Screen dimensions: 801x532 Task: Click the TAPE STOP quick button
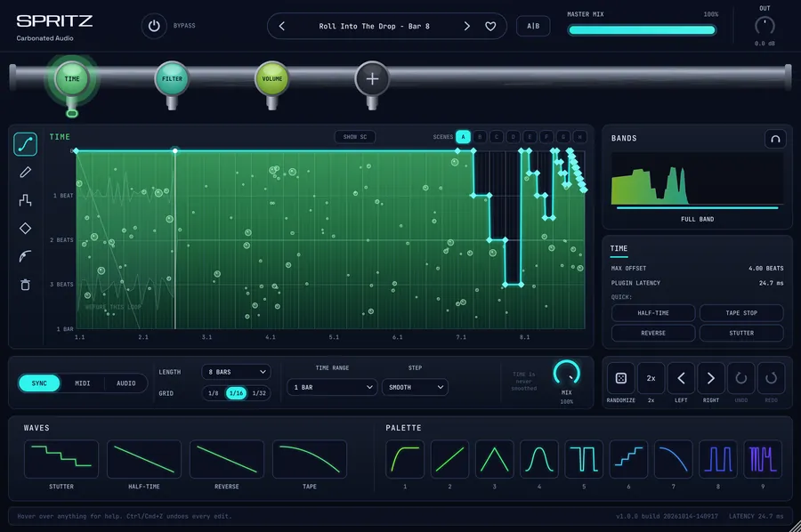[741, 313]
